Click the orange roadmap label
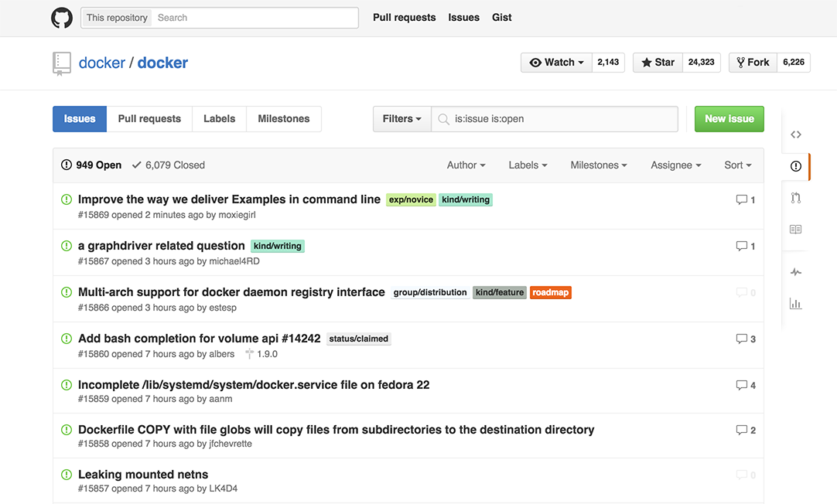Viewport: 837px width, 504px height. pyautogui.click(x=550, y=292)
